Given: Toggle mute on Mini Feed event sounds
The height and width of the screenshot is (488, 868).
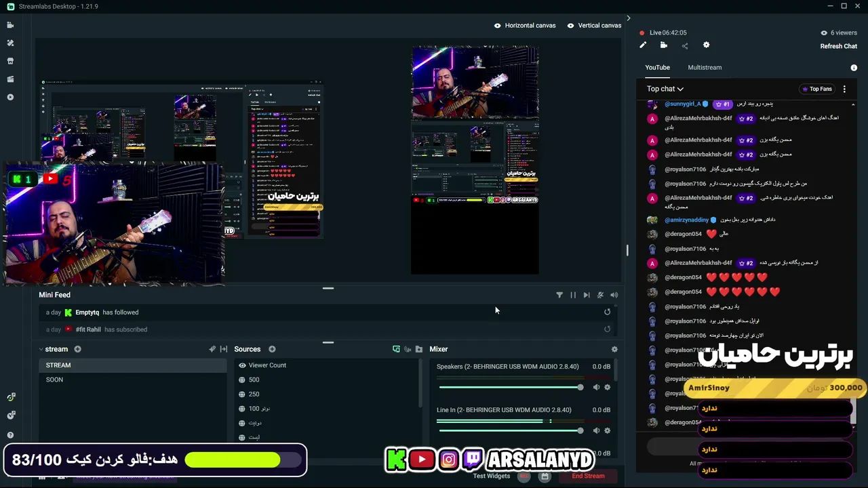Looking at the screenshot, I should [600, 295].
